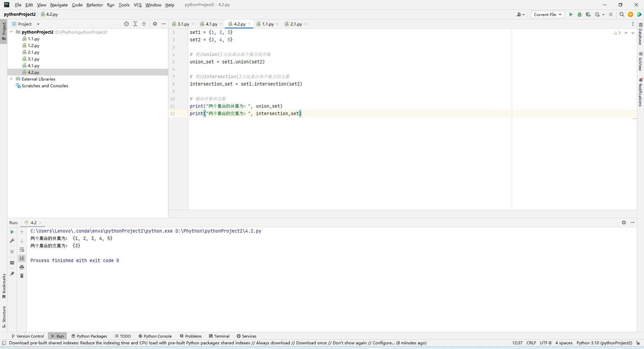Click the Debug bug icon in toolbar
The height and width of the screenshot is (349, 644).
pos(580,14)
